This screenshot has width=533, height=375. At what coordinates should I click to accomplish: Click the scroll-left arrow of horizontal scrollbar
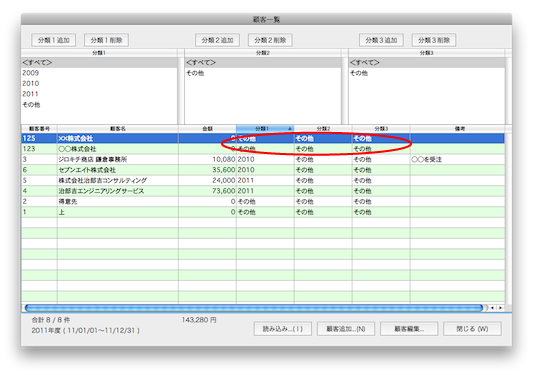(492, 308)
